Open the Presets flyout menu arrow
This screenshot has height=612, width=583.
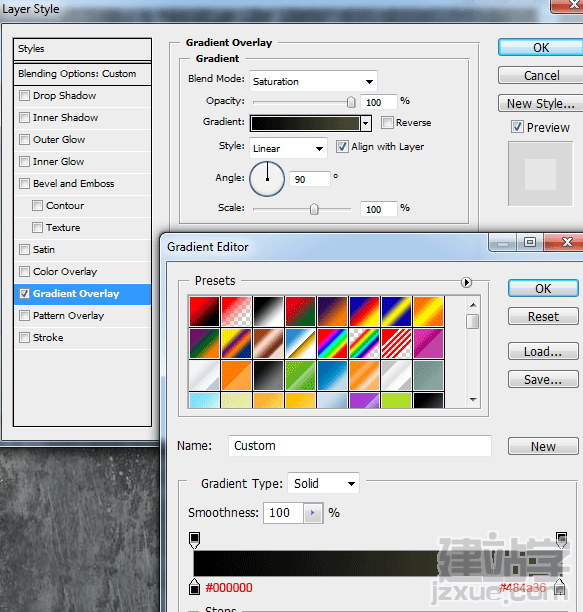click(x=466, y=282)
